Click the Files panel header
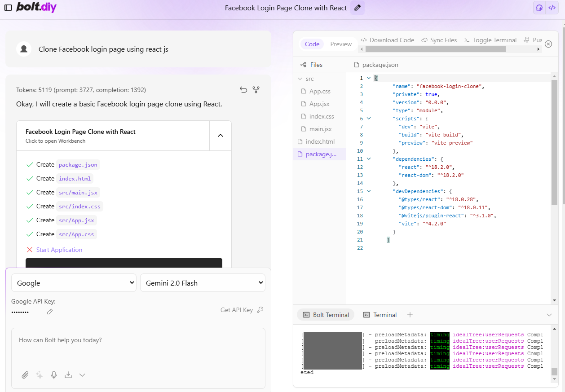The image size is (565, 392). point(311,65)
